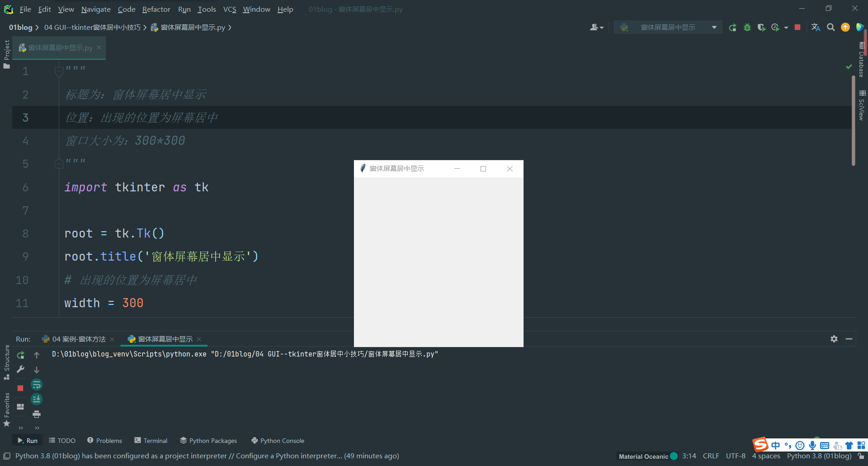This screenshot has height=466, width=868.
Task: Open the SciView side panel
Action: [862, 105]
